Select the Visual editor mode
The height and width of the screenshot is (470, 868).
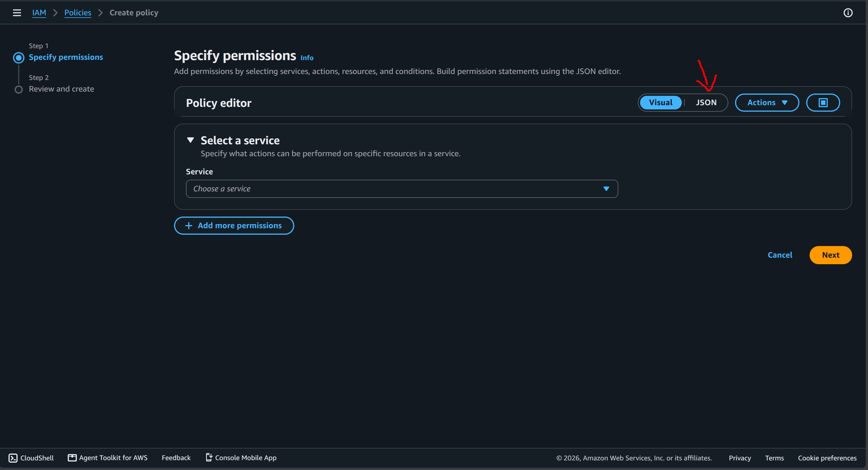point(660,102)
